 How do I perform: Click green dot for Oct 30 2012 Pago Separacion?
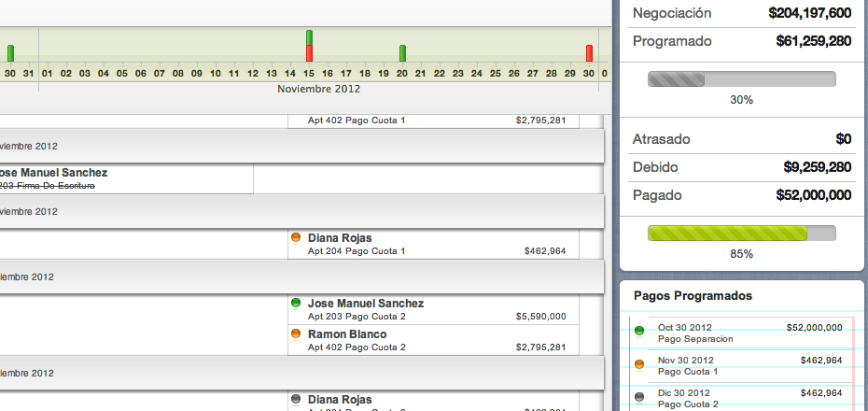(x=639, y=332)
